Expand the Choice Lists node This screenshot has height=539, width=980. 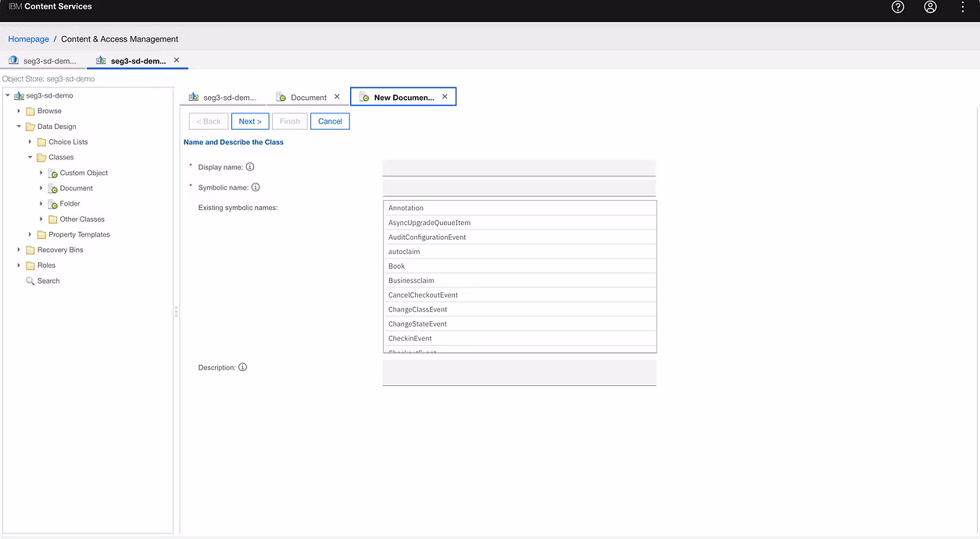click(x=30, y=142)
